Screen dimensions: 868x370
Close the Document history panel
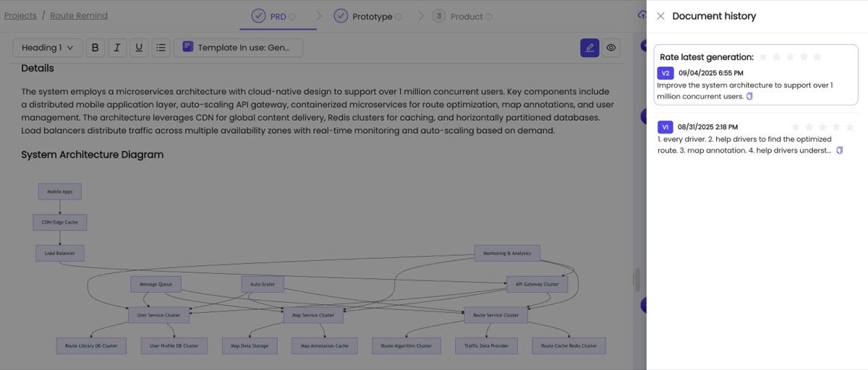coord(660,16)
